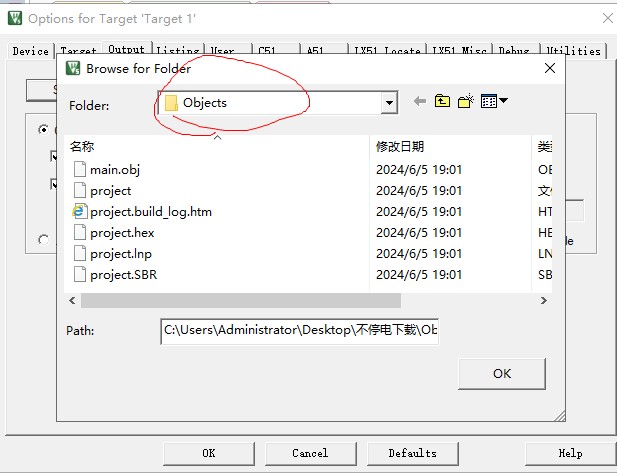Switch to the Device tab
Screen dimensions: 617x475
tap(30, 51)
